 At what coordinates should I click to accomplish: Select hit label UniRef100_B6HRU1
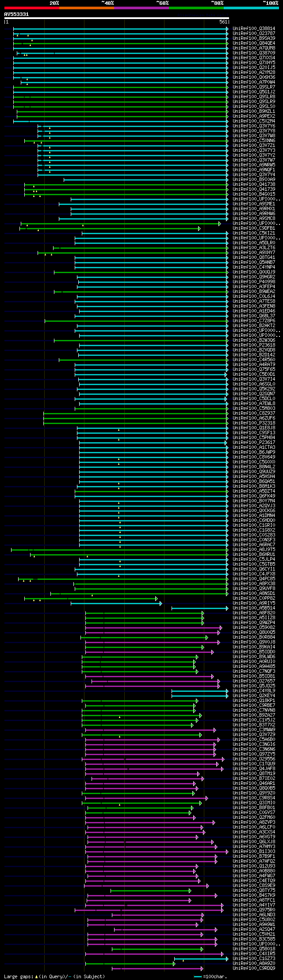tap(254, 555)
